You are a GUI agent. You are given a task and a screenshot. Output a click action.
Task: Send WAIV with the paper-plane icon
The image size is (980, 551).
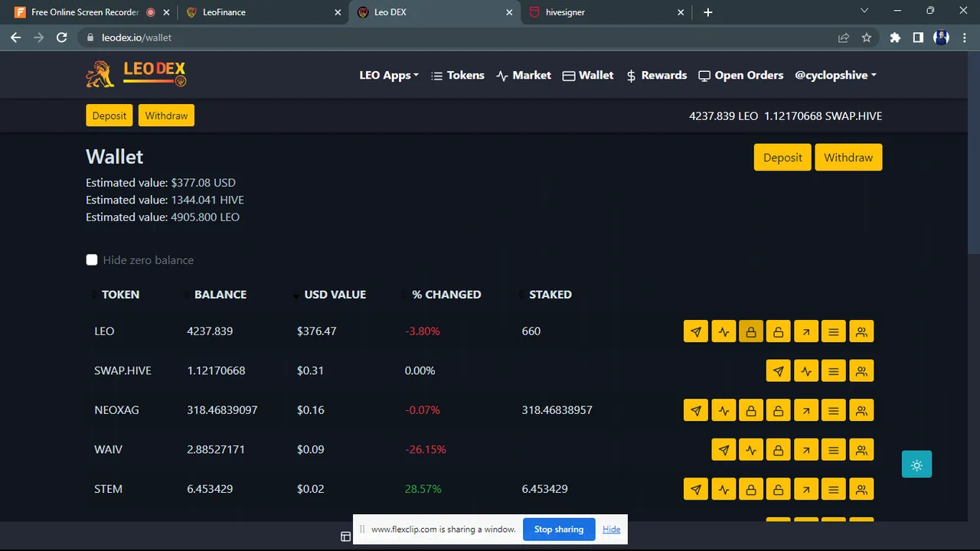[724, 449]
